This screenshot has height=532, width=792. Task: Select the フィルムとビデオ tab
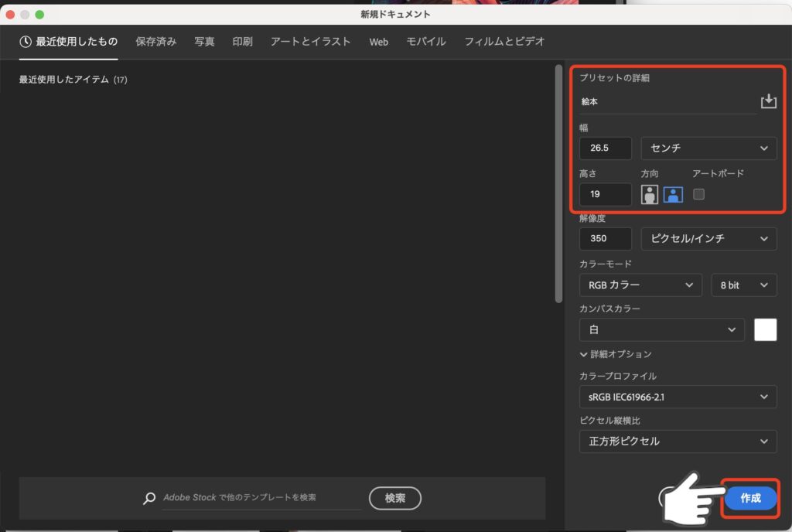504,42
